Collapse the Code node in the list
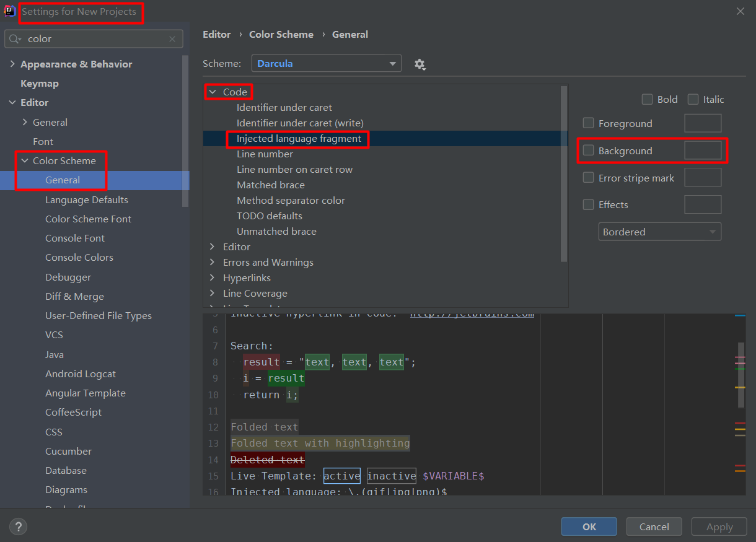 pos(213,92)
